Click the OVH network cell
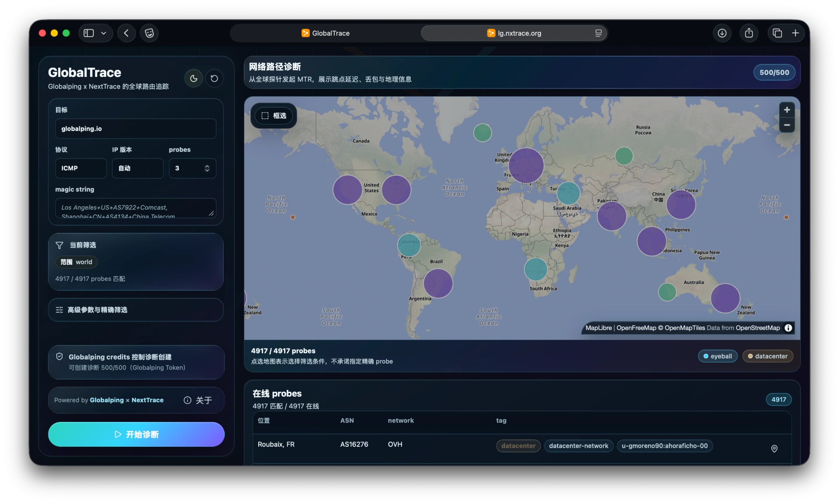Viewport: 839px width, 504px height. pos(395,445)
